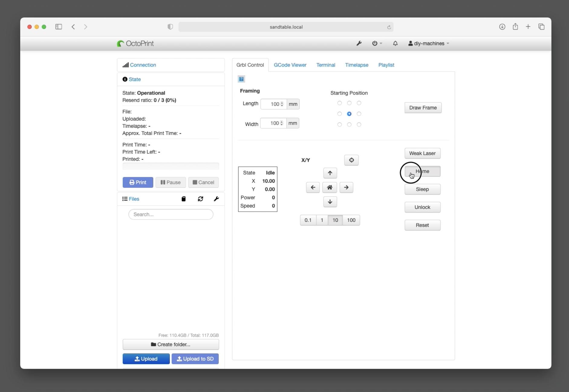Open the notifications bell

(x=395, y=43)
